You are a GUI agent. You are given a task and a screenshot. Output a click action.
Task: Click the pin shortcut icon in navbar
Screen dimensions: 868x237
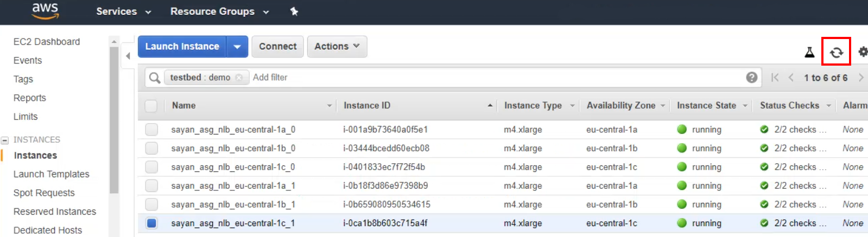(294, 11)
